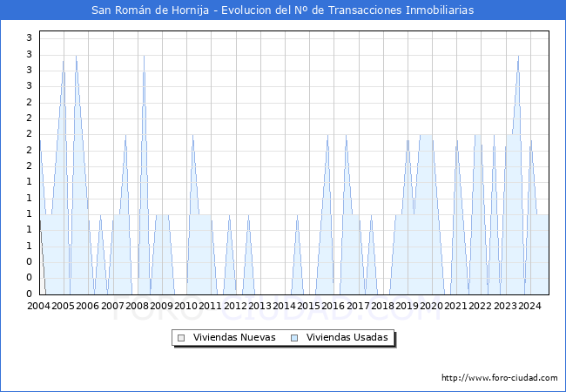This screenshot has width=566, height=392.
Task: Click the 2012 x-axis year label
Action: (x=235, y=306)
